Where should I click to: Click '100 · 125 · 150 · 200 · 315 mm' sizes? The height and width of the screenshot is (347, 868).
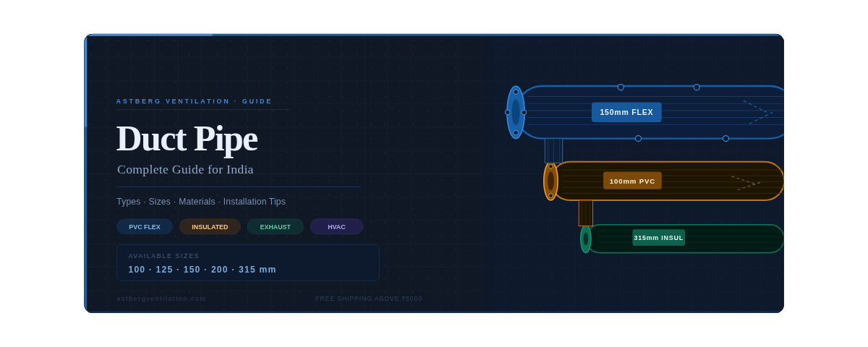click(x=202, y=270)
